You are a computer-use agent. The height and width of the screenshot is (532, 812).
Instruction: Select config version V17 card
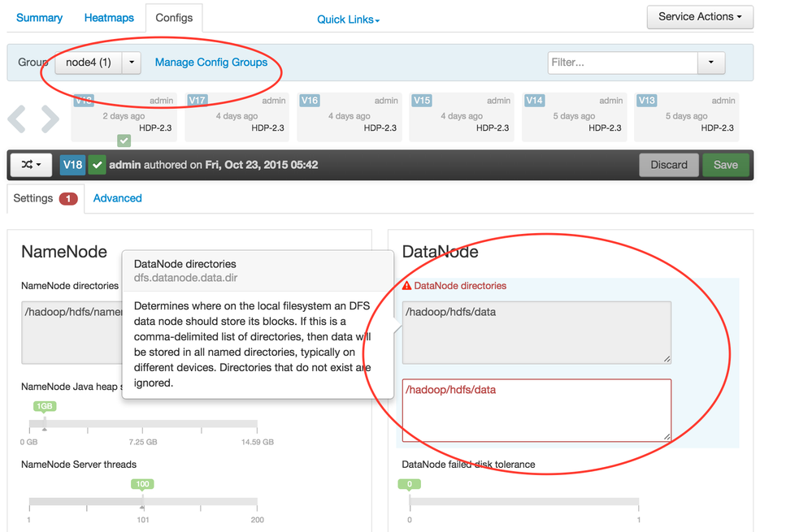[237, 116]
